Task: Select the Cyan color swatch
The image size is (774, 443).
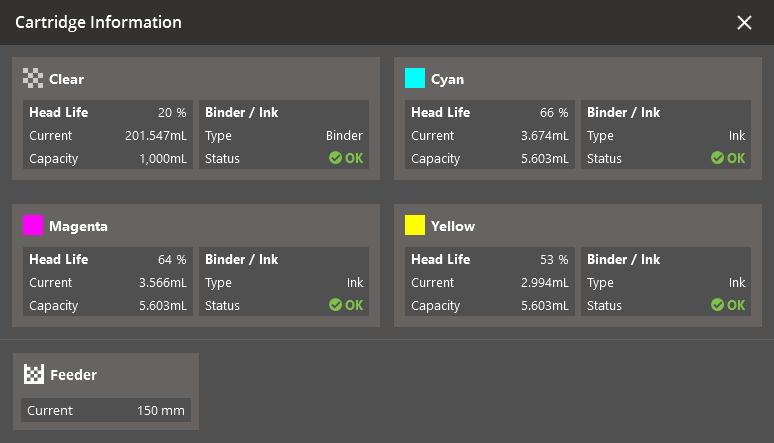Action: [x=415, y=79]
